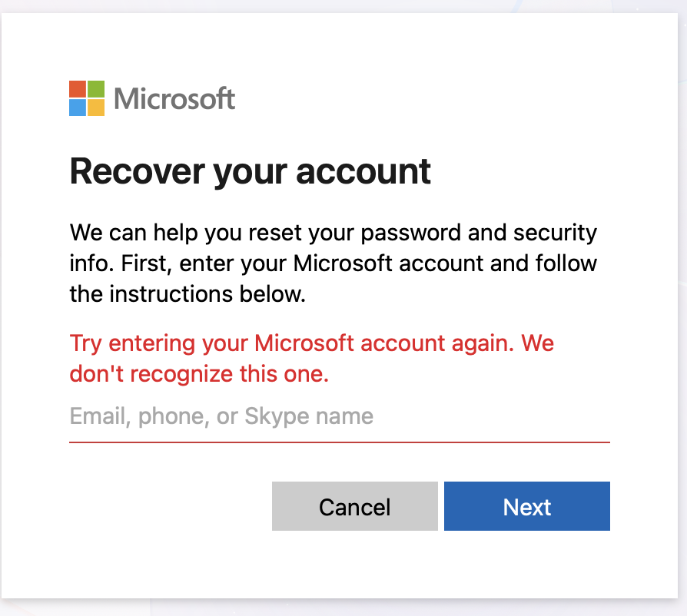Click the red square in Microsoft logo
This screenshot has height=616, width=687.
pos(78,89)
